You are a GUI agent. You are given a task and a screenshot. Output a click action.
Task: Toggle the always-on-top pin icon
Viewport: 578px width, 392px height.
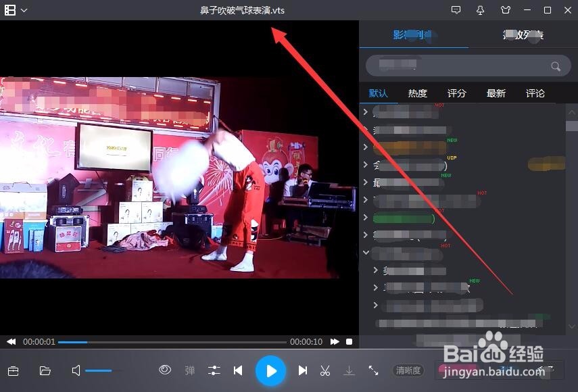(x=481, y=10)
